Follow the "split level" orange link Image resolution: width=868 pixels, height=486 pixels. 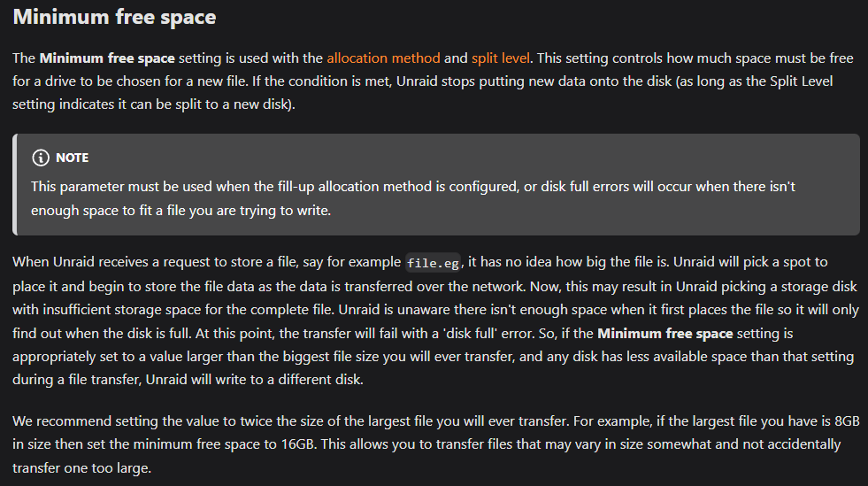tap(501, 58)
